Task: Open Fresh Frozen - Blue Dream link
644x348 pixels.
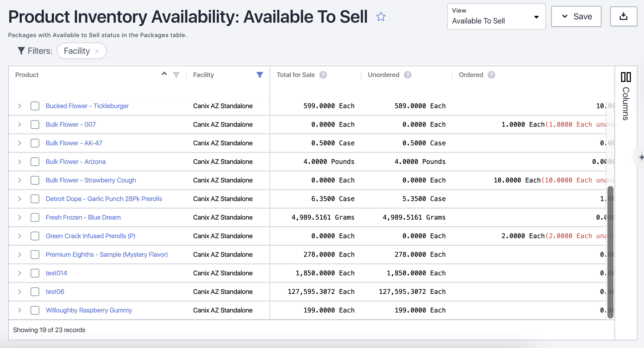Action: click(x=83, y=217)
